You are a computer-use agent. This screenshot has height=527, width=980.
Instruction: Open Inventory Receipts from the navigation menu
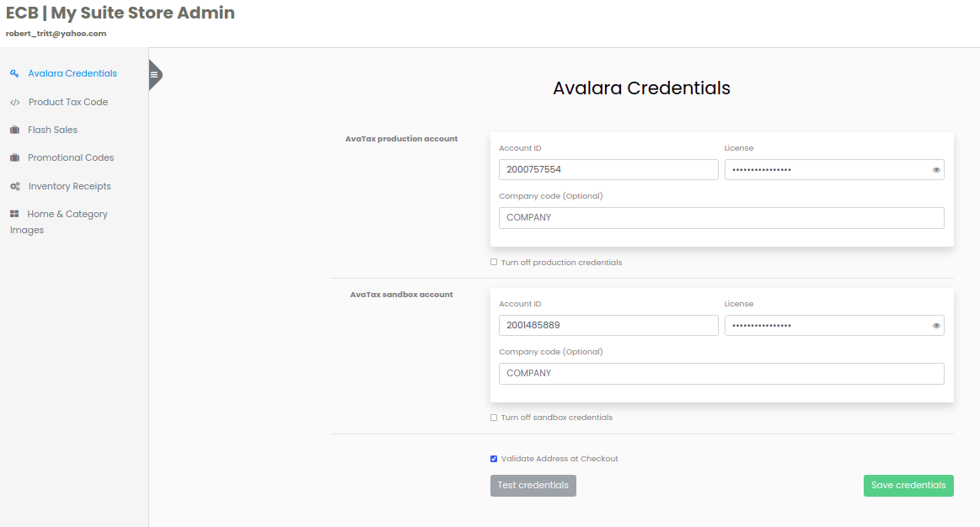[67, 186]
